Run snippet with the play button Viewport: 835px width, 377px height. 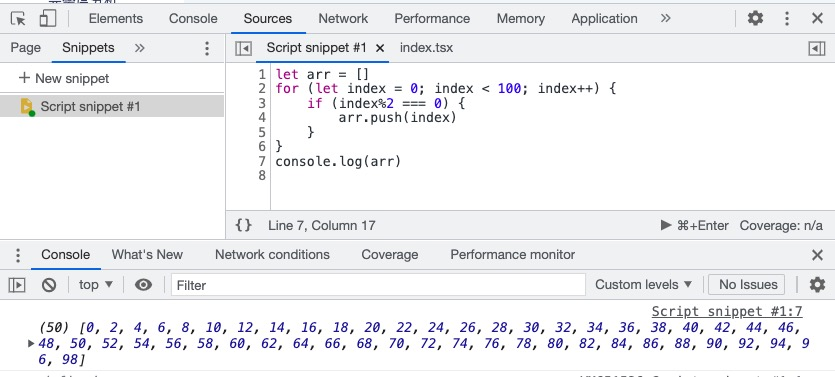pos(666,225)
